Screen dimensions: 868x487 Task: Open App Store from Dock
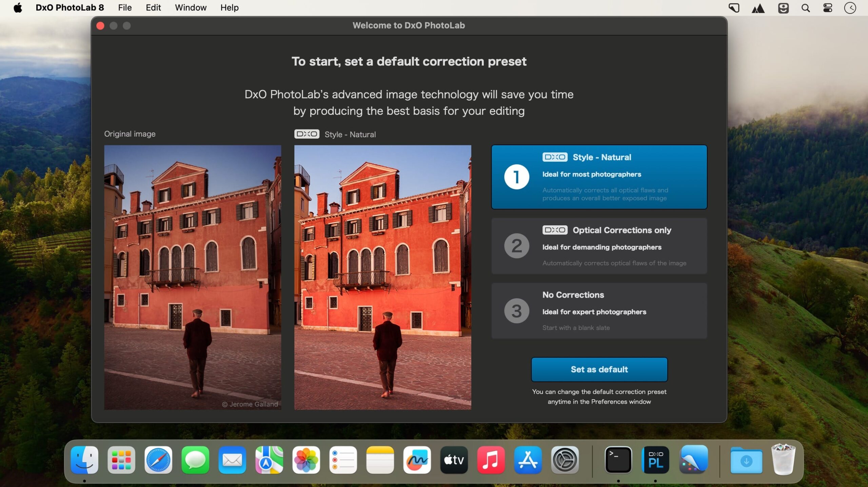click(x=528, y=460)
